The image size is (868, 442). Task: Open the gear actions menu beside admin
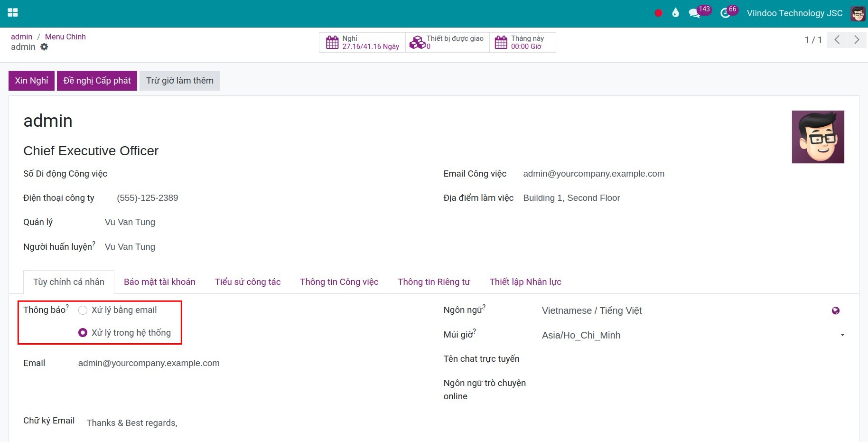tap(44, 47)
